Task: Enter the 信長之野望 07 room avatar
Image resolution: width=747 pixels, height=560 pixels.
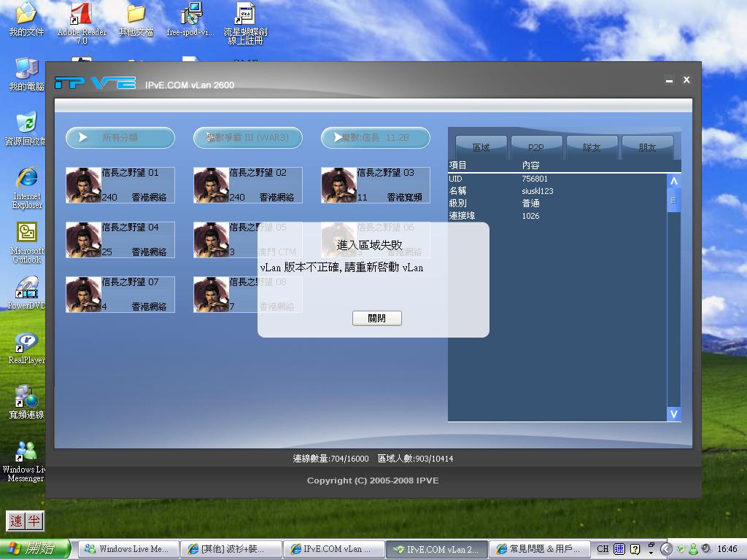Action: pyautogui.click(x=83, y=295)
